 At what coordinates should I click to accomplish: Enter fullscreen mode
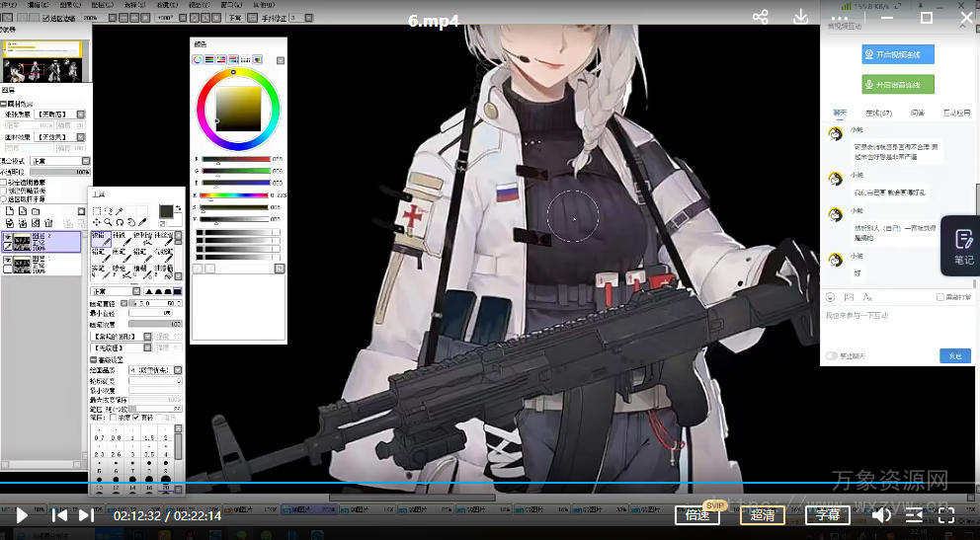945,514
